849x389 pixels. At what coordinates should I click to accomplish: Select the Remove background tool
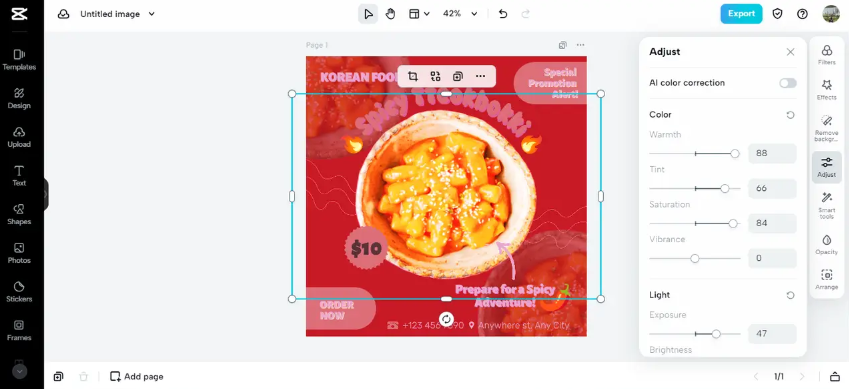click(826, 128)
